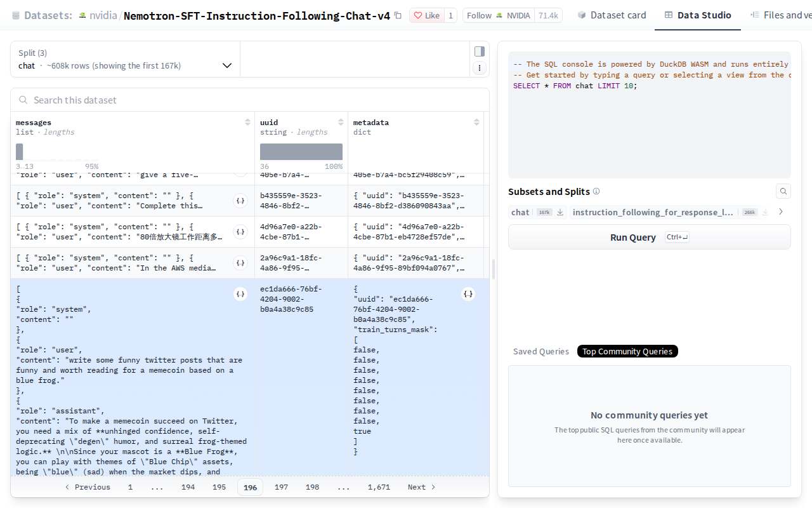Sort by the uuid column arrows
The image size is (812, 508).
341,123
